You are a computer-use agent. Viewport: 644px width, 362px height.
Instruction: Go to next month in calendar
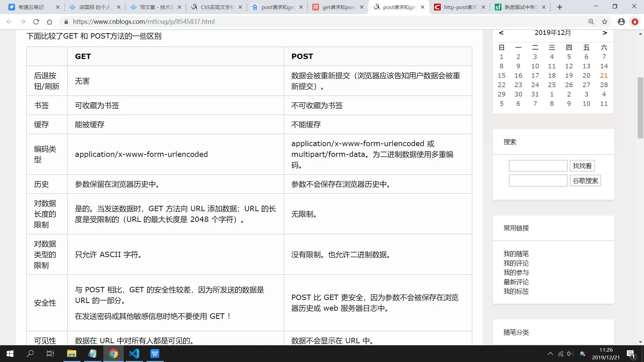pos(605,33)
